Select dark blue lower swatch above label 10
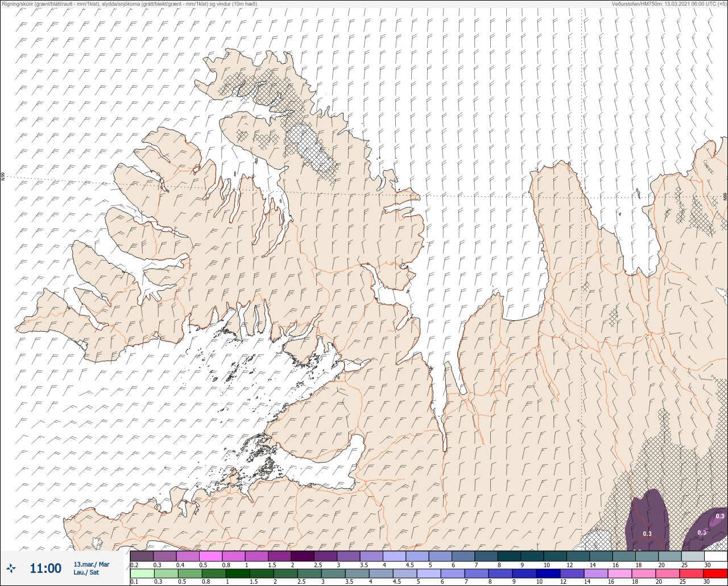This screenshot has height=586, width=728. [x=548, y=573]
